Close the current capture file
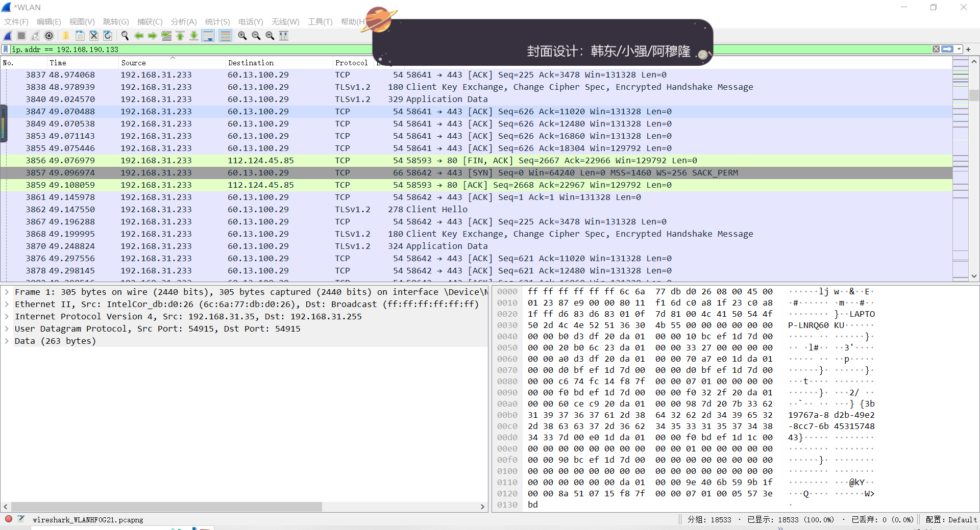 [x=94, y=36]
